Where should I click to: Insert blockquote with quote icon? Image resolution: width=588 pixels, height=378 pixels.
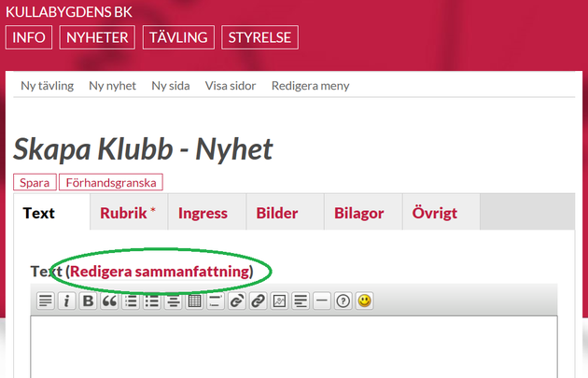110,301
